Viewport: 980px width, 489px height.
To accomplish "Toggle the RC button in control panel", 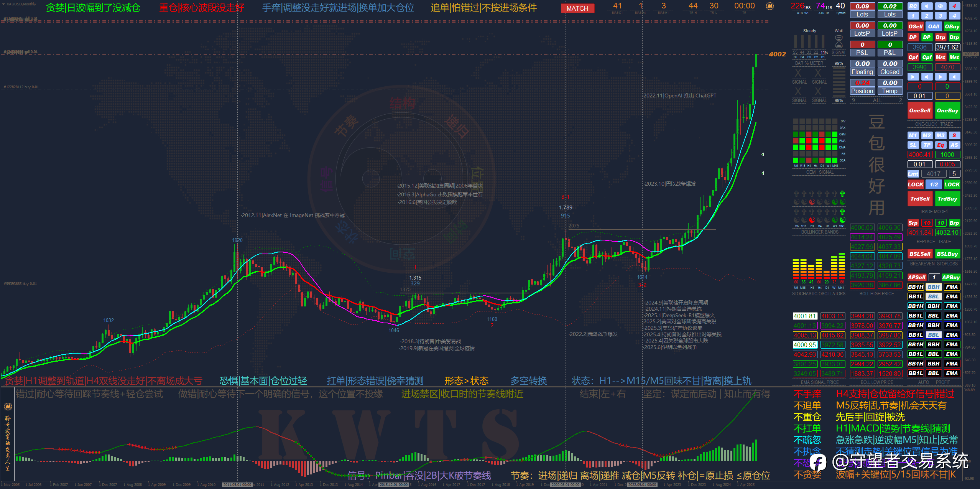I will click(x=913, y=6).
